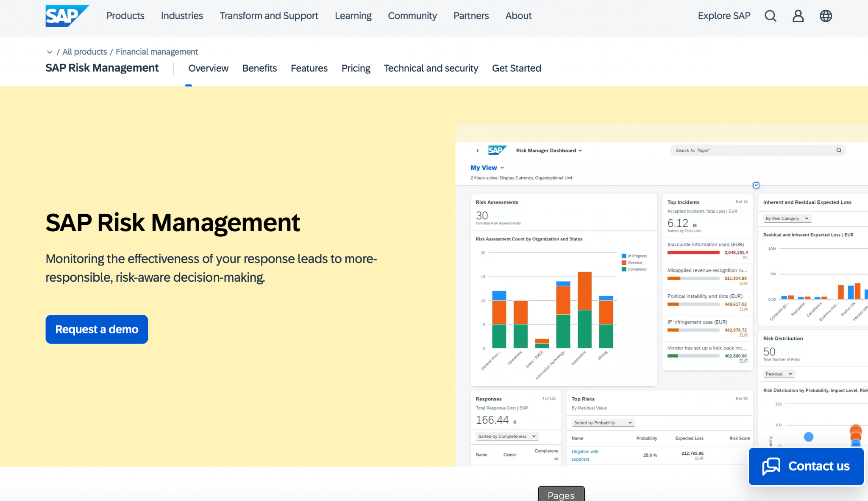Viewport: 868px width, 501px height.
Task: Click the Probability column header
Action: point(646,438)
